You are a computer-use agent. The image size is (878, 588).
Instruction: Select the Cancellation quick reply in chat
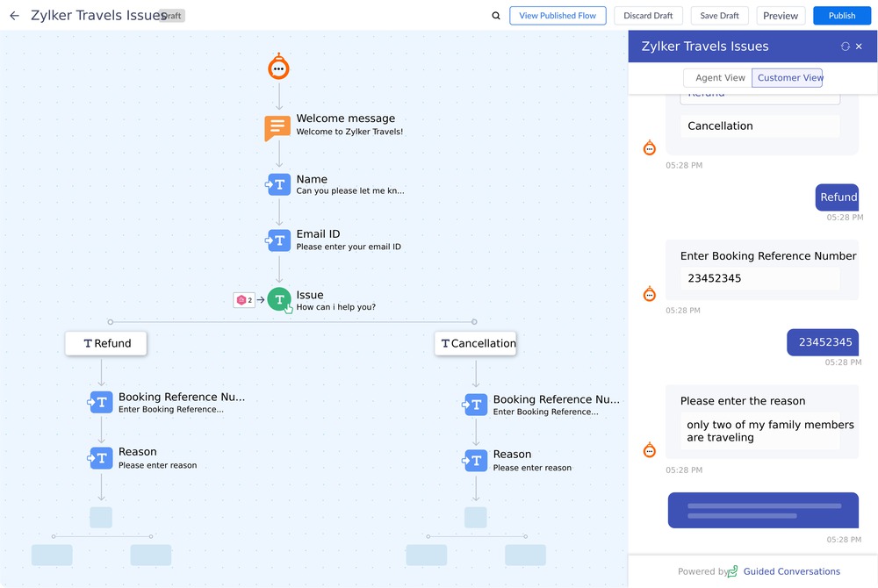click(x=759, y=125)
